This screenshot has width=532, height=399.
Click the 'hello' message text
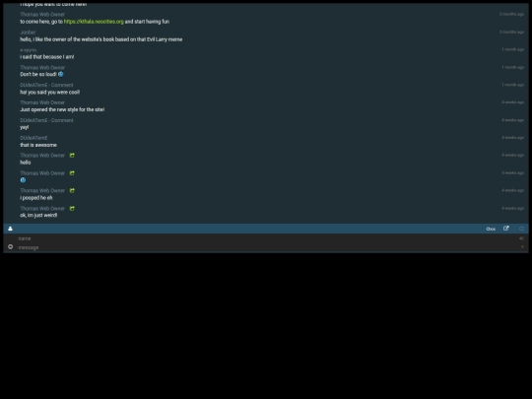pos(26,163)
